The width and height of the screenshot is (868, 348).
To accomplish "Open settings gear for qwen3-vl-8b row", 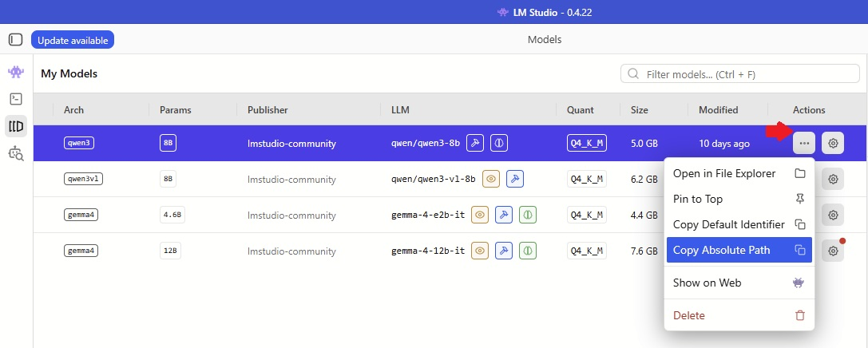I will (833, 180).
